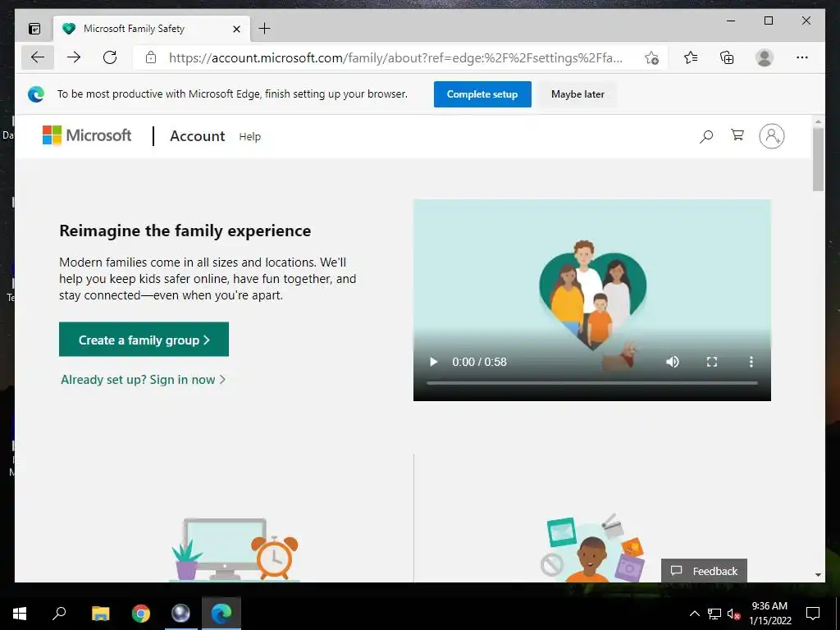
Task: Open the Account link in header
Action: pos(197,136)
